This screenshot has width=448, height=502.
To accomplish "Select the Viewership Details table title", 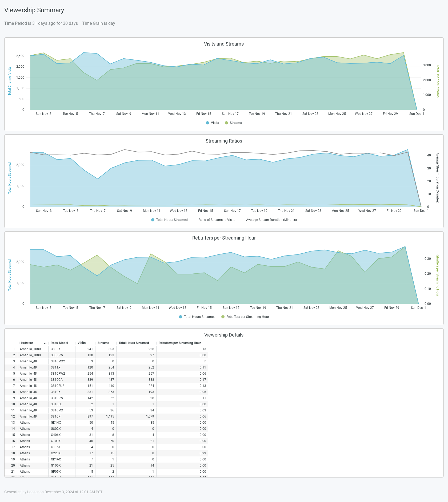I will 224,335.
